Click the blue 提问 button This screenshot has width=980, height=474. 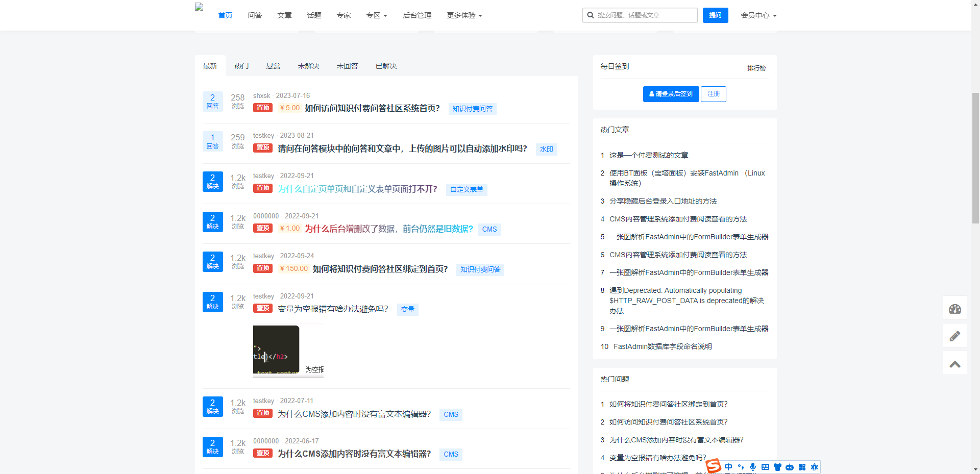[715, 15]
